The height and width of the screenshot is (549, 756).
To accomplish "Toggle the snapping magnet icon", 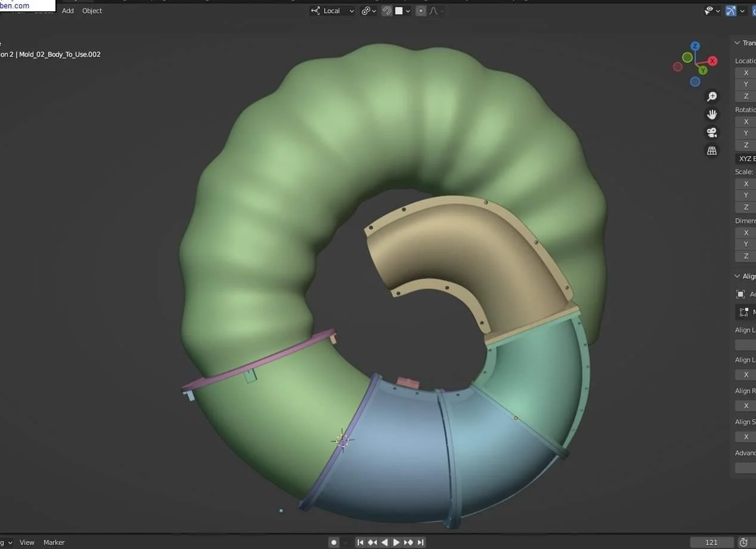I will (x=387, y=11).
